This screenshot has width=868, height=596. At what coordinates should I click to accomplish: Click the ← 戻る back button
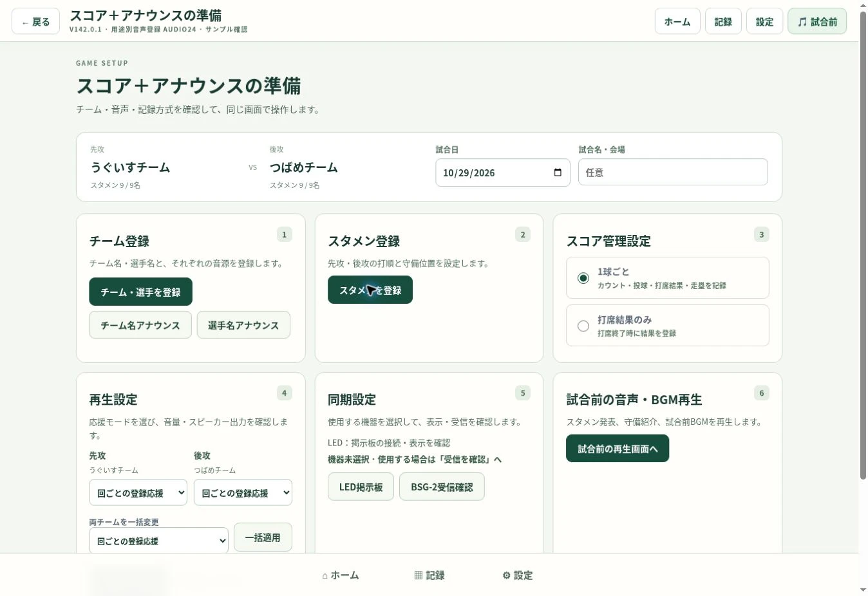pyautogui.click(x=36, y=21)
